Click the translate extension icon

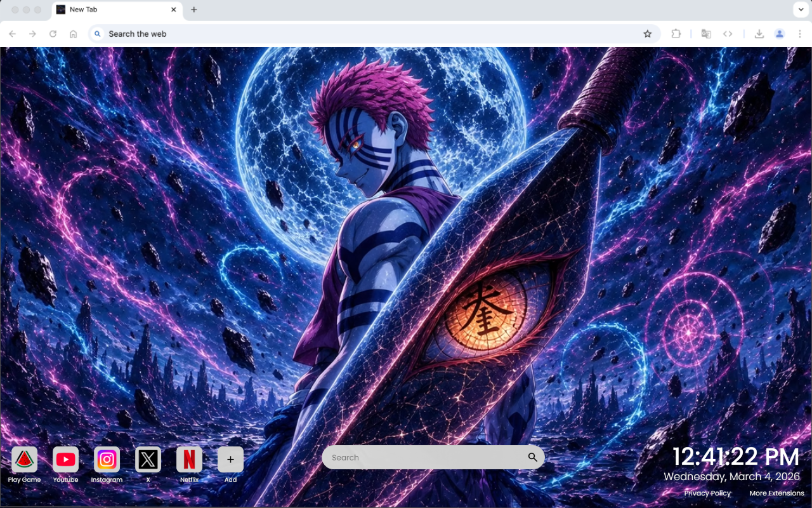click(706, 34)
